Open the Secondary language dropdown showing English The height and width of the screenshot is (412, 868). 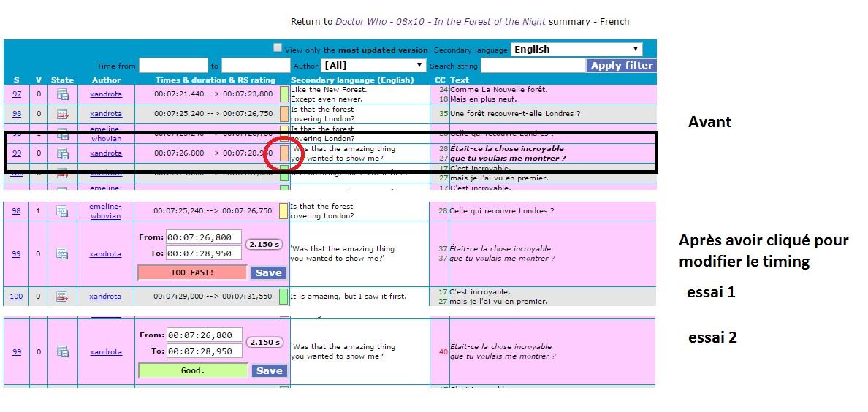pyautogui.click(x=576, y=49)
